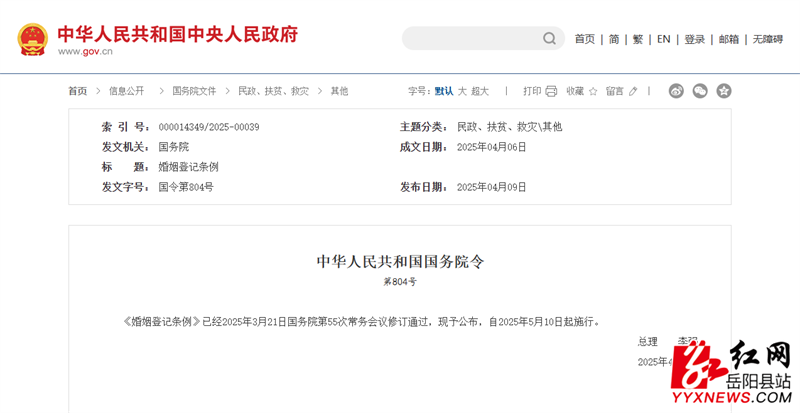
Task: Click document number 国令第804号
Action: [186, 187]
